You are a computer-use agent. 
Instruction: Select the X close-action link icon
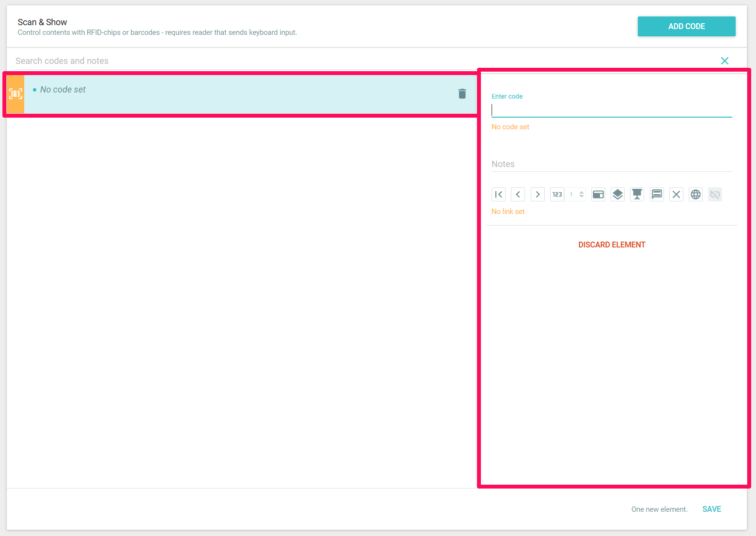(x=676, y=195)
